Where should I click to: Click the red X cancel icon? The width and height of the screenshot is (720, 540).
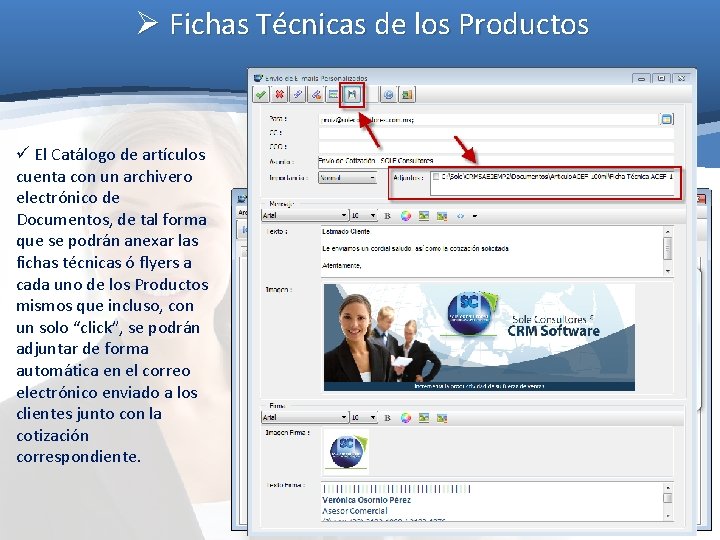click(x=279, y=95)
